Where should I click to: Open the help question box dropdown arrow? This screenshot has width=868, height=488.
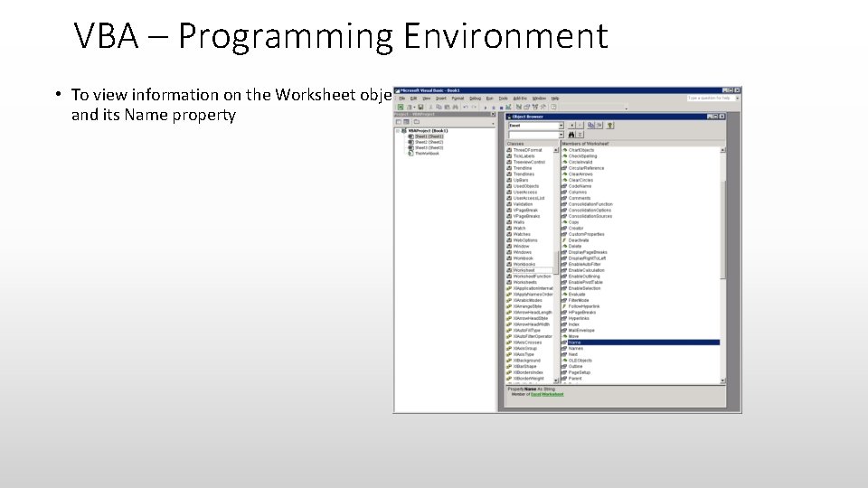pyautogui.click(x=738, y=98)
